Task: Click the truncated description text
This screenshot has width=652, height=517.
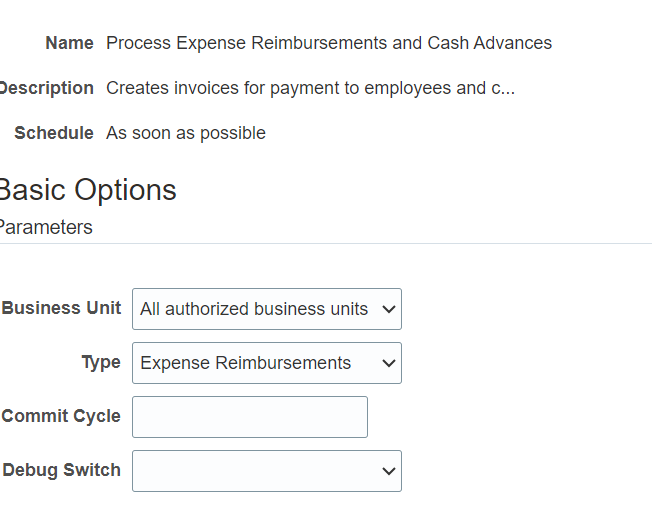Action: pos(310,88)
